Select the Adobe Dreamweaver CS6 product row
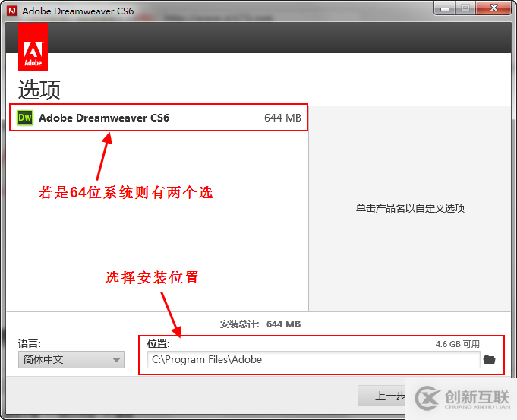The width and height of the screenshot is (517, 420). point(159,118)
